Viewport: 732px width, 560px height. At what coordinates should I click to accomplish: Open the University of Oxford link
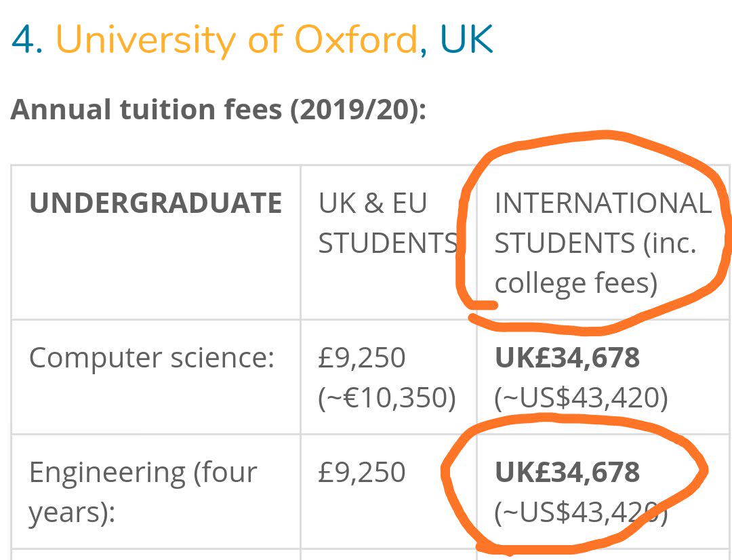tap(237, 40)
